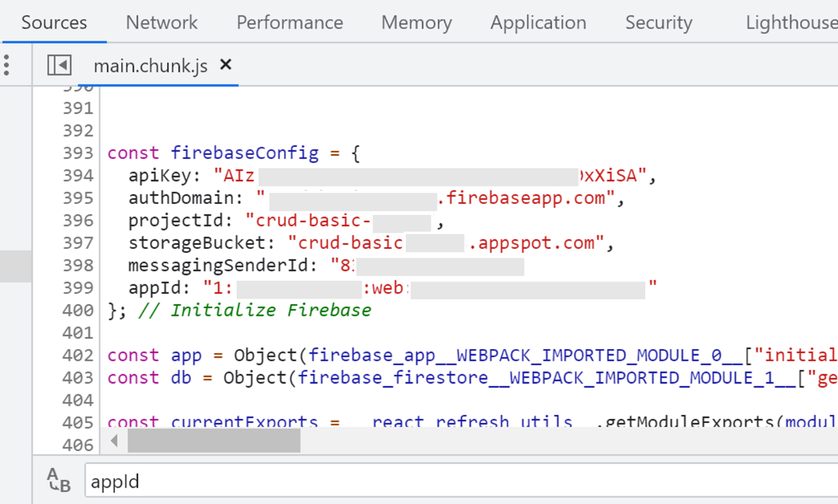Click the .appspot.com string text
838x504 pixels.
pyautogui.click(x=536, y=244)
